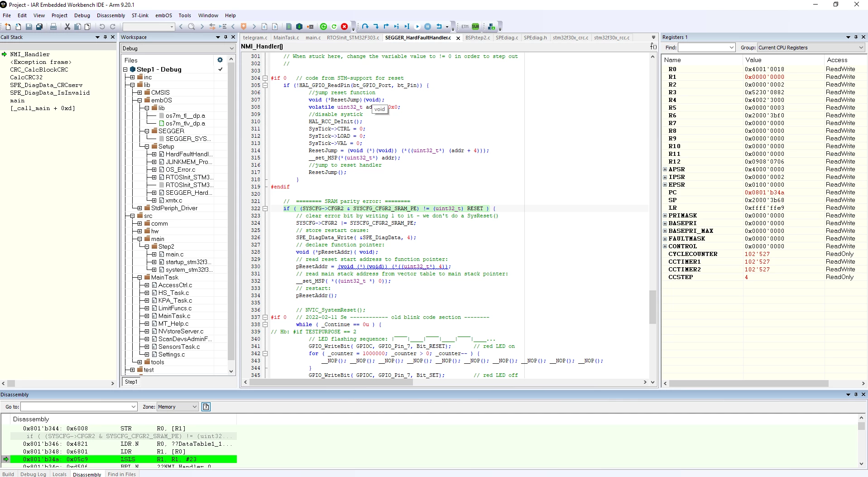This screenshot has width=868, height=477.
Task: Print the document using printer icon
Action: coord(53,27)
